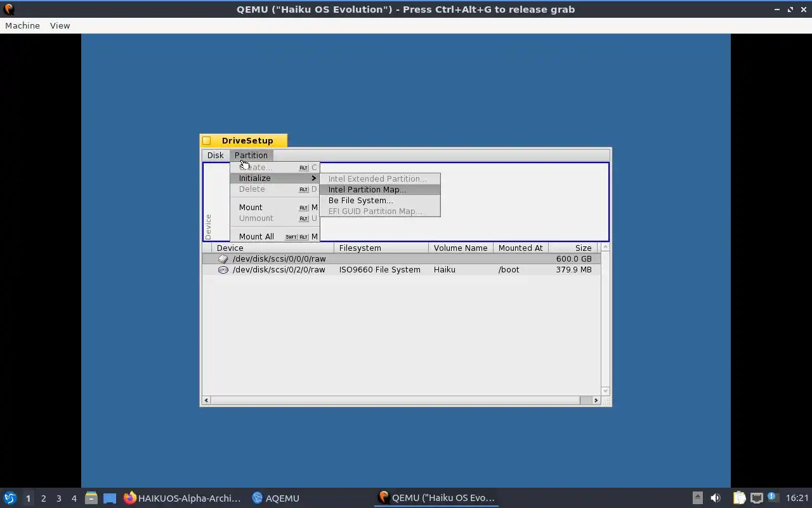Click the QEMU Haiku OS Evo… taskbar task
Screen dimensions: 812x508
click(436, 498)
